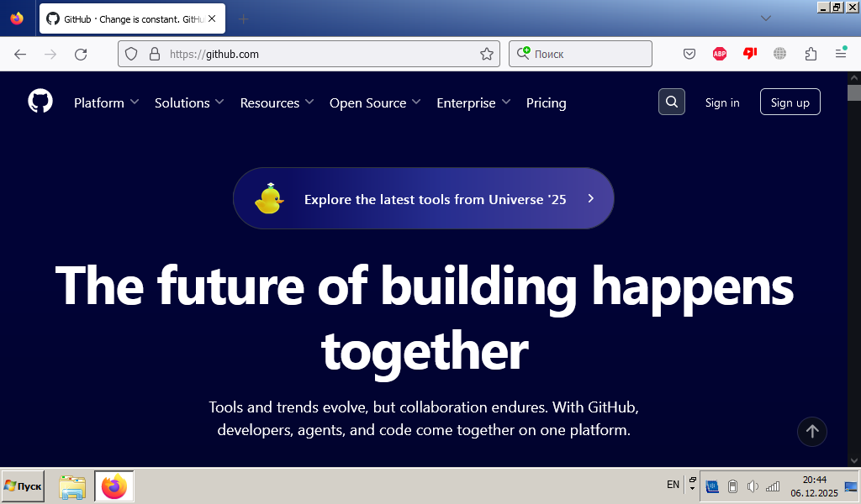Bookmark this page with the star icon
861x504 pixels.
pos(486,54)
